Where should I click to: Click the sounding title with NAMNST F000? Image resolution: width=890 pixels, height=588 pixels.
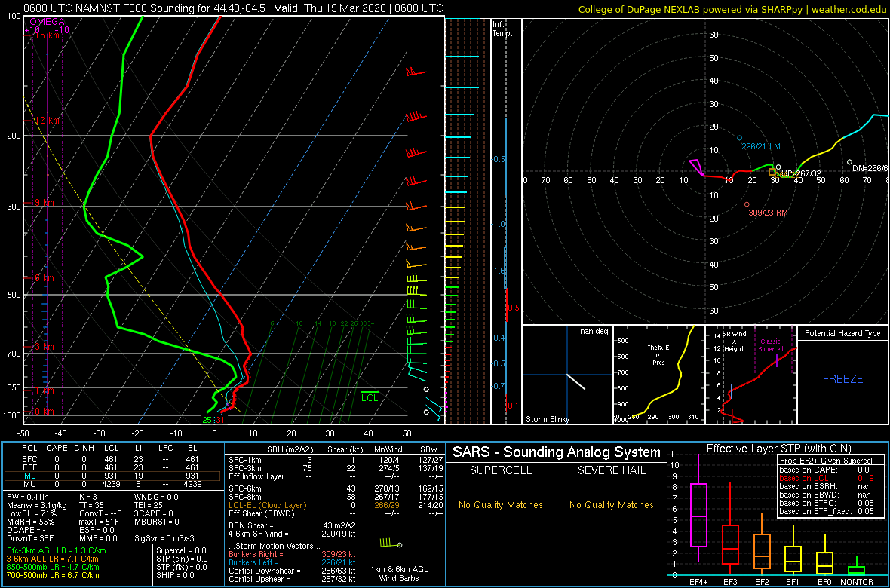pos(233,8)
